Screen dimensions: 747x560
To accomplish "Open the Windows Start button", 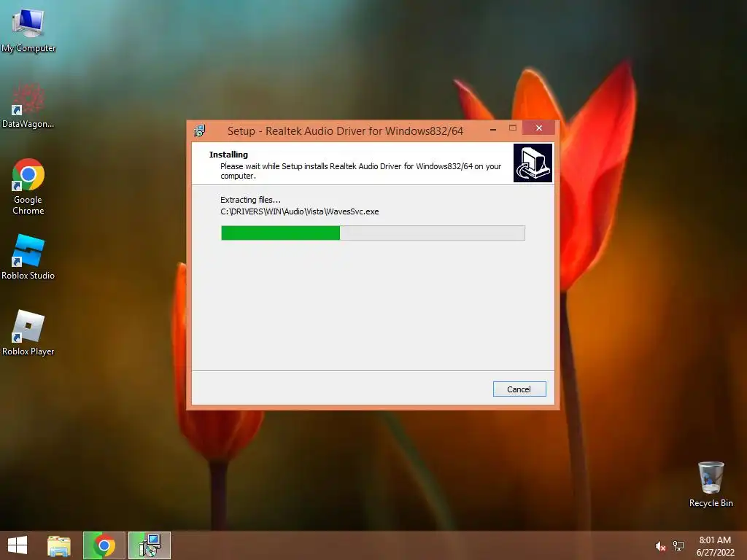I will click(18, 545).
